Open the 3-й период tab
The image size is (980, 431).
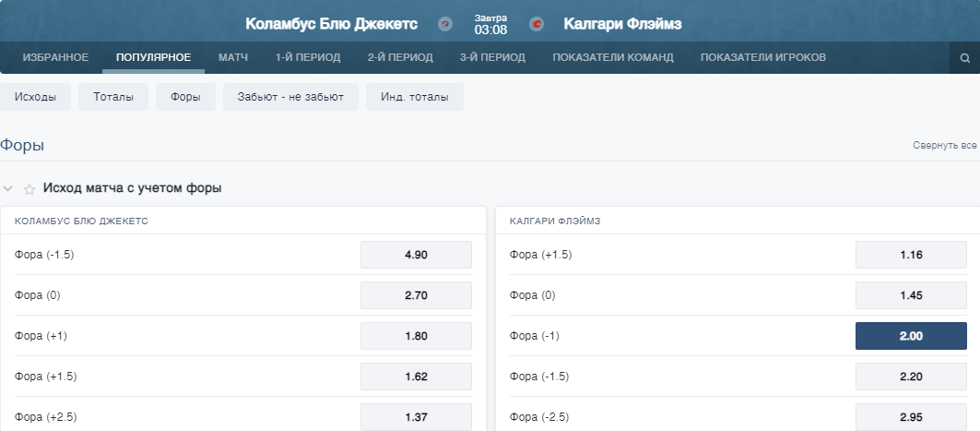[x=492, y=57]
